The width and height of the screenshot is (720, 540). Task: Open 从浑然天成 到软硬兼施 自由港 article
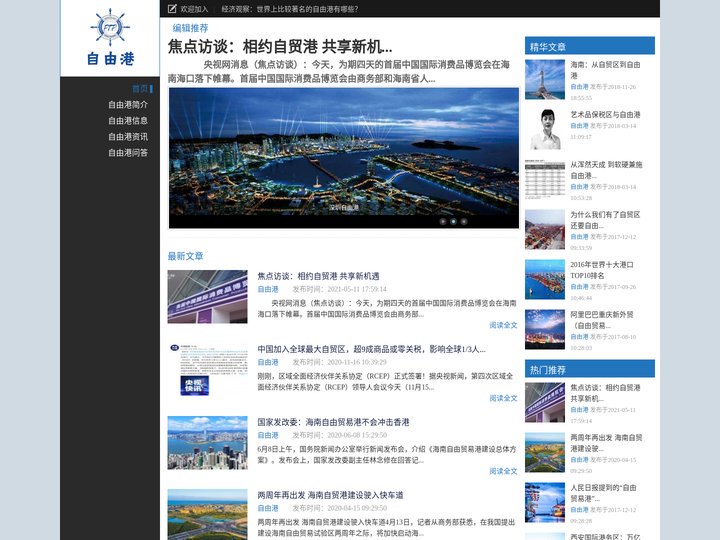[x=606, y=170]
